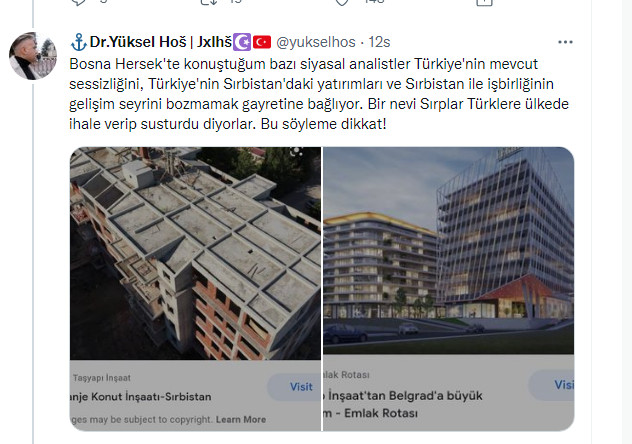This screenshot has width=632, height=444.
Task: Click the anchor emoji before Dr.Yüksel
Action: tap(79, 42)
